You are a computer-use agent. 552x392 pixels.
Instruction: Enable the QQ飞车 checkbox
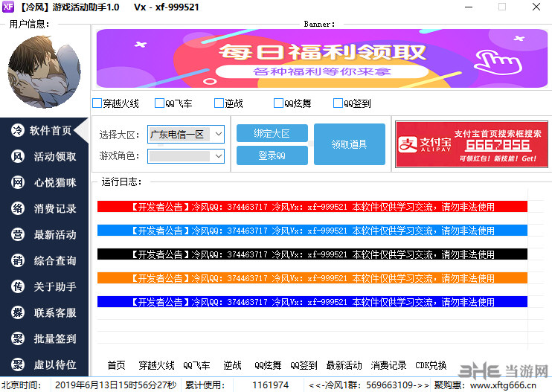click(159, 103)
